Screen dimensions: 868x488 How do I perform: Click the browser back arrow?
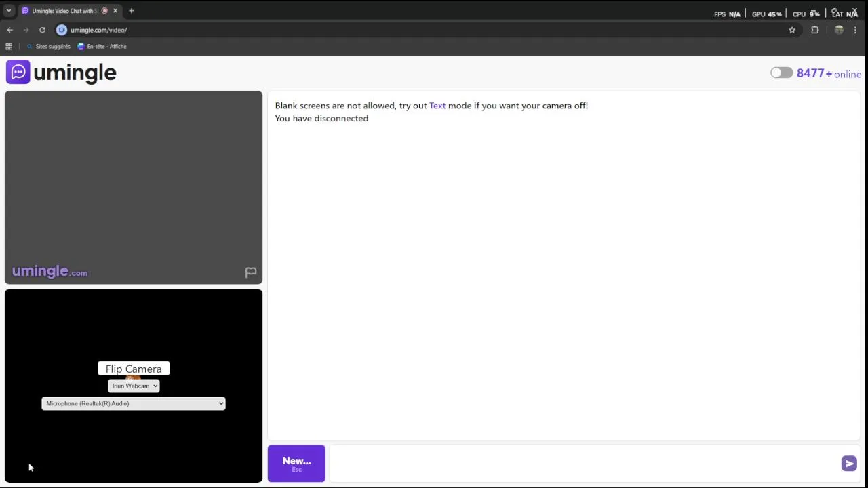(x=10, y=30)
